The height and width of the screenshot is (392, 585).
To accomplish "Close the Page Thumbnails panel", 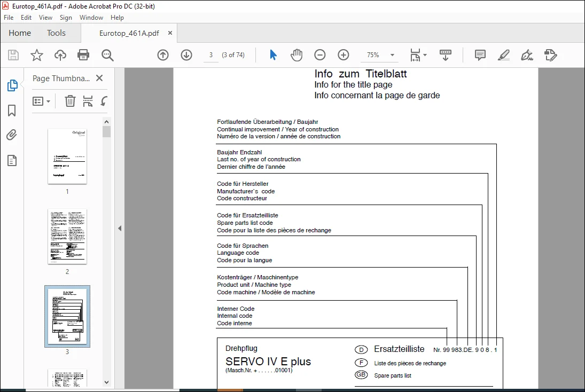I will pos(99,78).
